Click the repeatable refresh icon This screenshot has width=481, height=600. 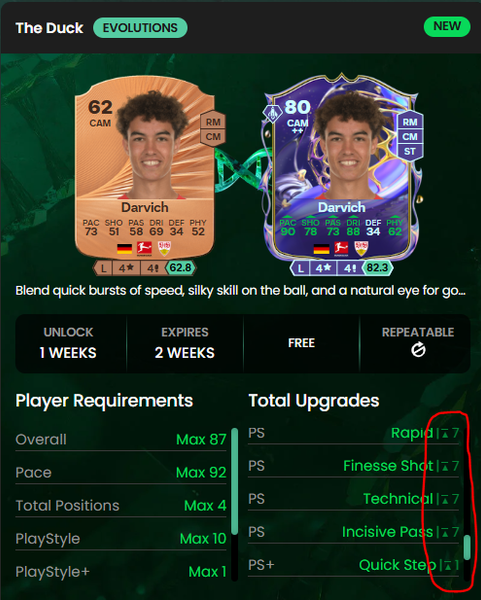coord(418,350)
